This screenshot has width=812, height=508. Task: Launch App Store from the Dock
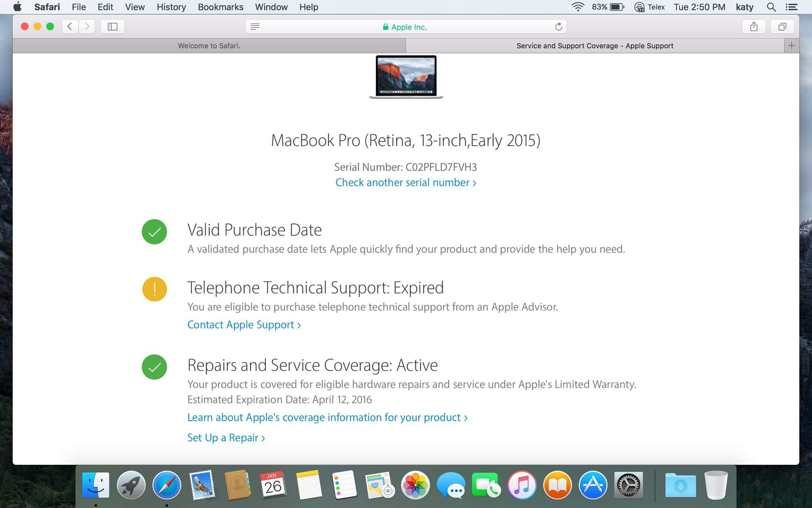tap(593, 485)
